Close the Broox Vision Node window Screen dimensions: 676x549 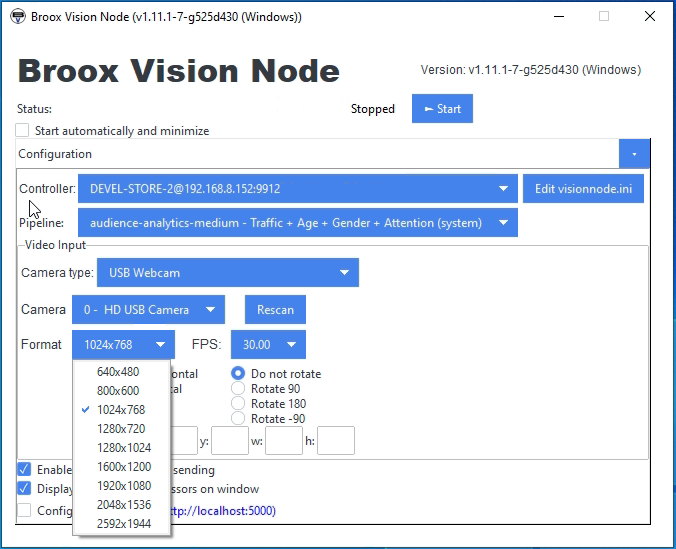[x=650, y=16]
